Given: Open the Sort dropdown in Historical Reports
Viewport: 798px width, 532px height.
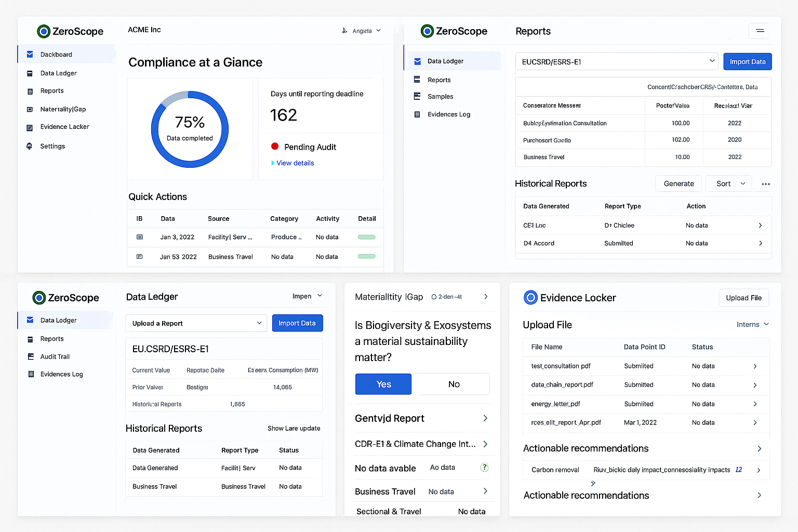Looking at the screenshot, I should [x=728, y=183].
